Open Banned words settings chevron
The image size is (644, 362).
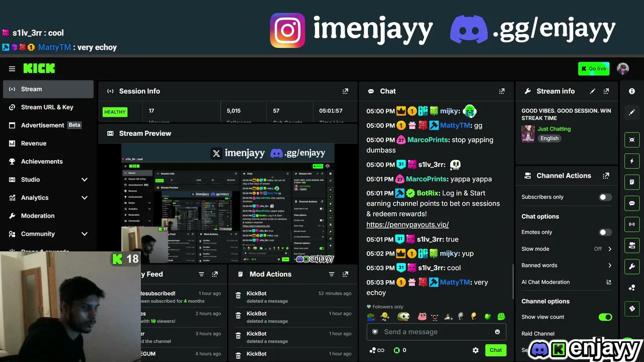pyautogui.click(x=610, y=265)
